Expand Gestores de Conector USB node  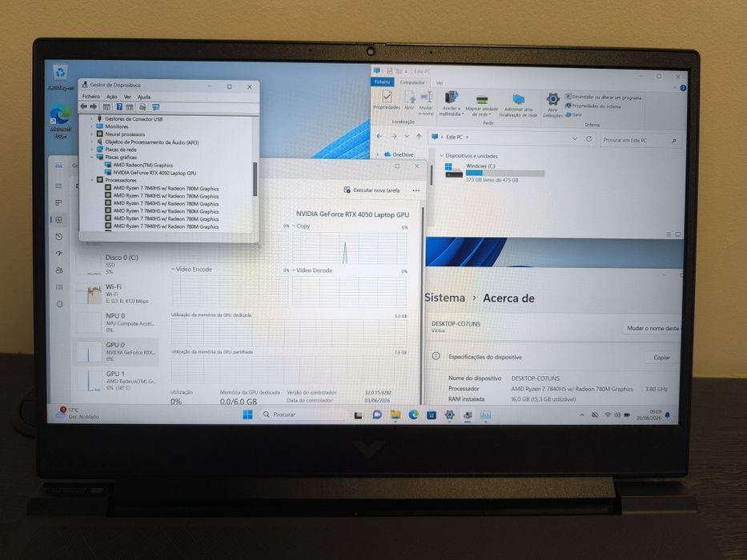[x=92, y=118]
